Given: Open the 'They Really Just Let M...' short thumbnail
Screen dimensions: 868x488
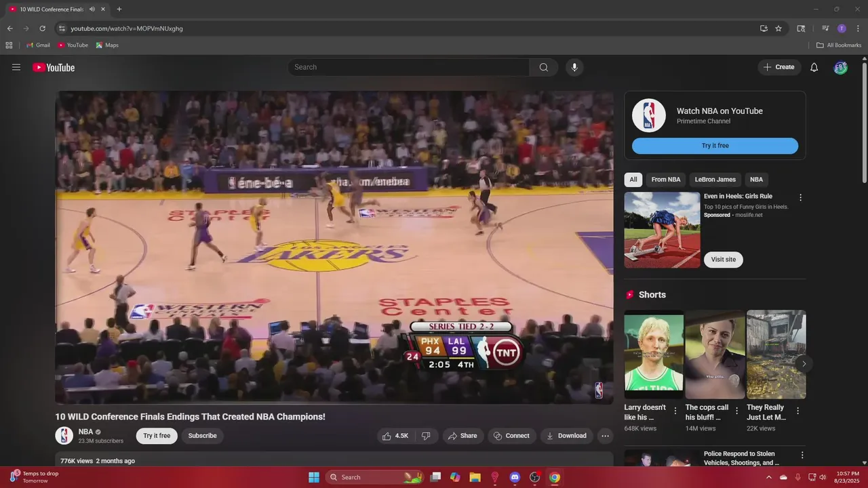Looking at the screenshot, I should 776,354.
